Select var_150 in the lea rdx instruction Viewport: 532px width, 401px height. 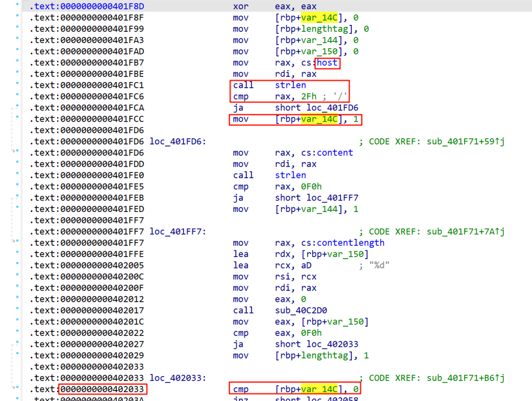(x=348, y=254)
